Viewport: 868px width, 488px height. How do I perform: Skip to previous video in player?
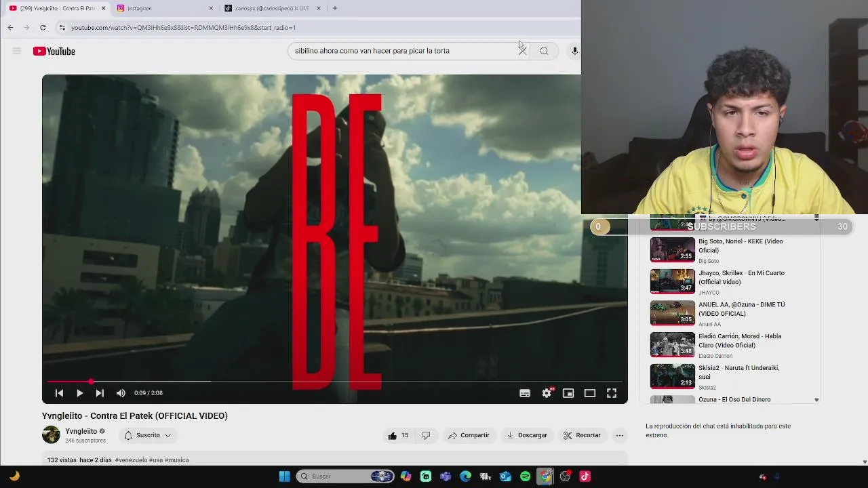click(x=59, y=393)
